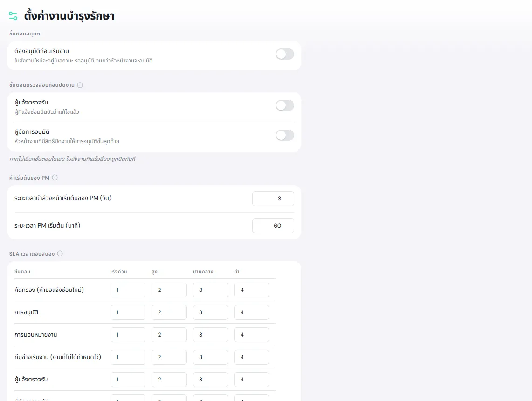Click the PM lead time (วัน) input showing 3
532x401 pixels.
[x=273, y=199]
